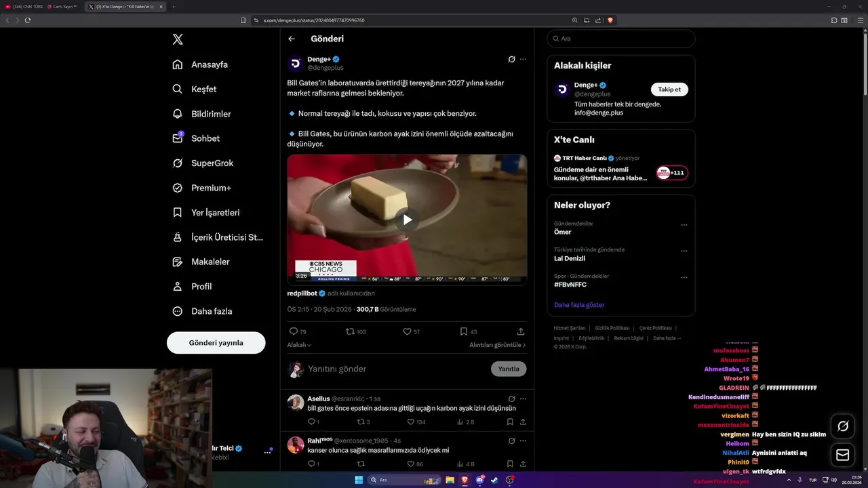Open account switcher three dots
This screenshot has height=488, width=868.
point(267,452)
